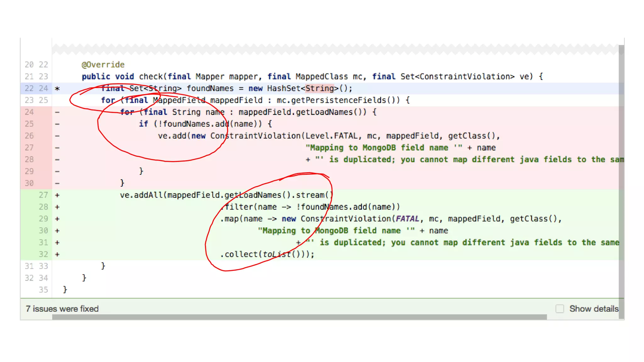The height and width of the screenshot is (362, 644).
Task: Click the plus marker on added line 32
Action: (57, 254)
